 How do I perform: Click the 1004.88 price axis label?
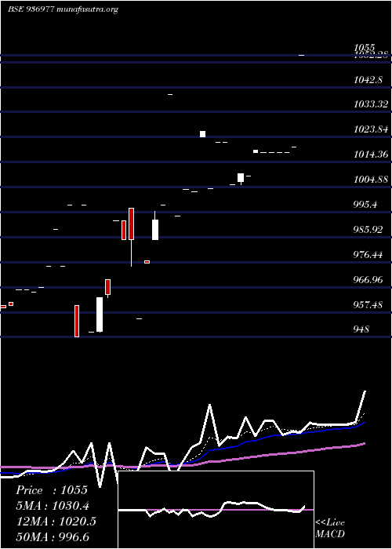click(x=371, y=180)
